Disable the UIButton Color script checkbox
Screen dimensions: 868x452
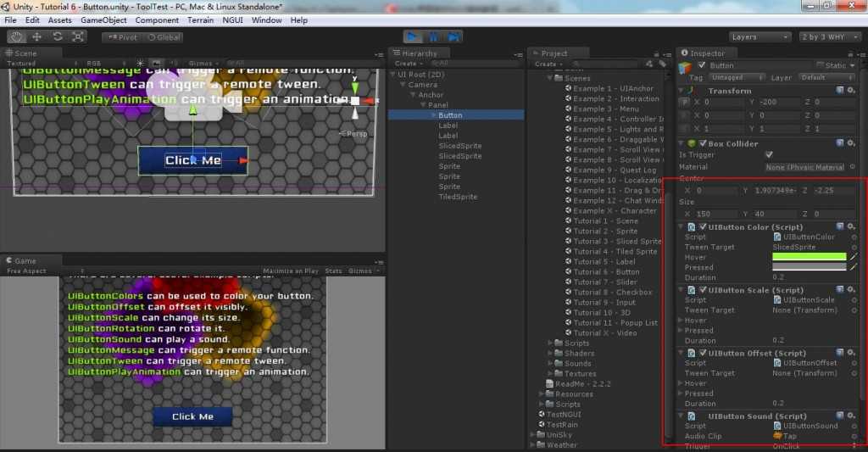703,226
